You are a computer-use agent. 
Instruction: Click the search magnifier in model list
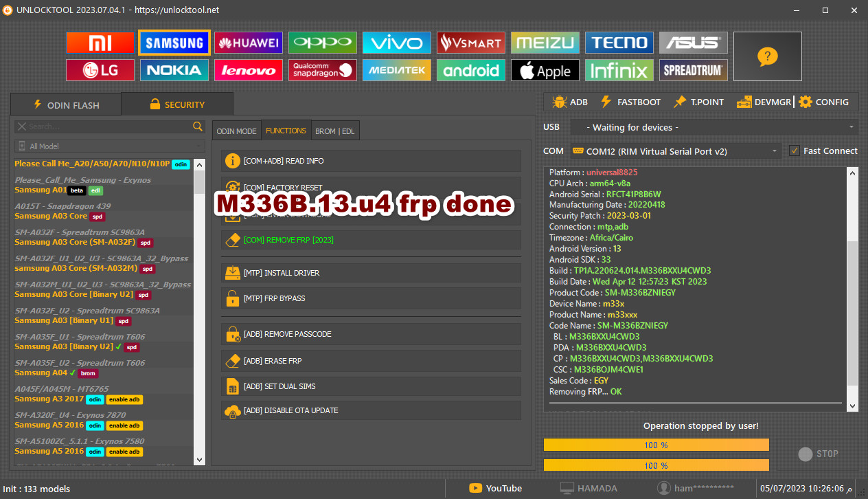pos(198,126)
